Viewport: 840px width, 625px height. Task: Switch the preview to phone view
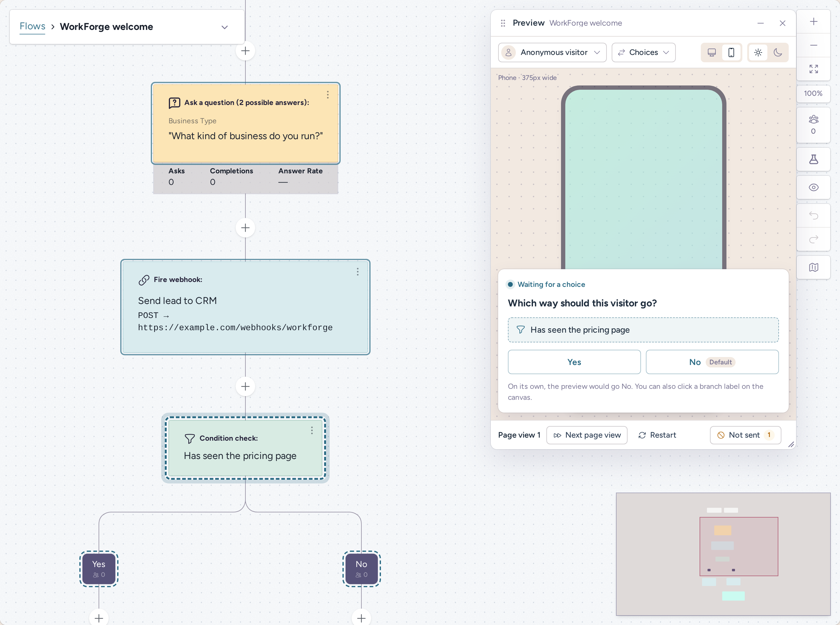point(731,52)
